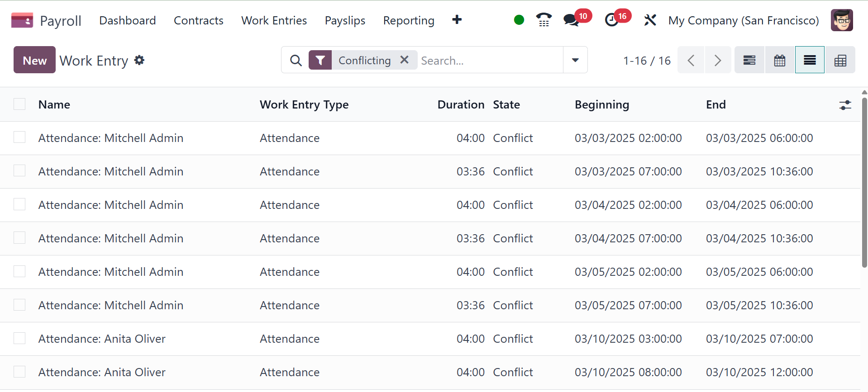The image size is (868, 392).
Task: Click the search magnifier icon
Action: (x=296, y=60)
